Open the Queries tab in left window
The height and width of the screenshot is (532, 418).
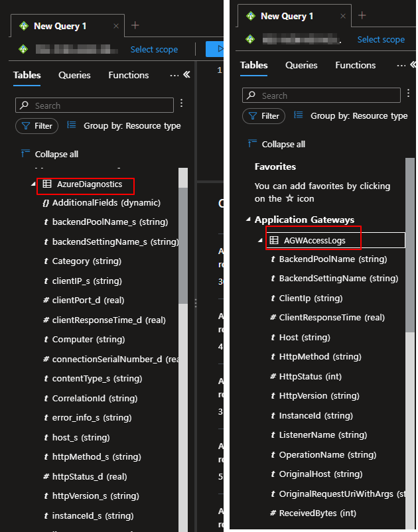pyautogui.click(x=74, y=75)
